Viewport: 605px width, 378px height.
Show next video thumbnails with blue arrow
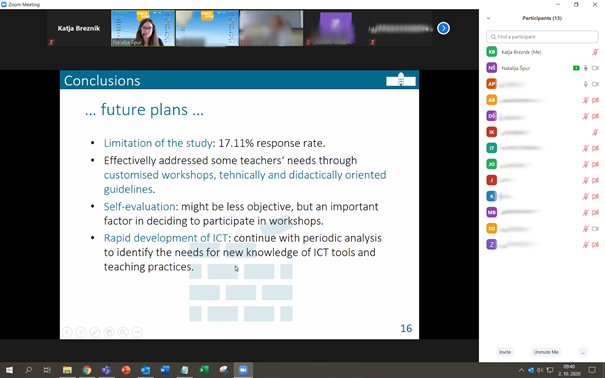pyautogui.click(x=443, y=28)
